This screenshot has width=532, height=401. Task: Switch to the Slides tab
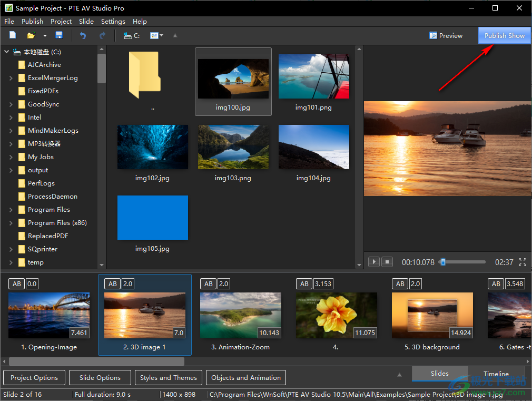point(440,374)
